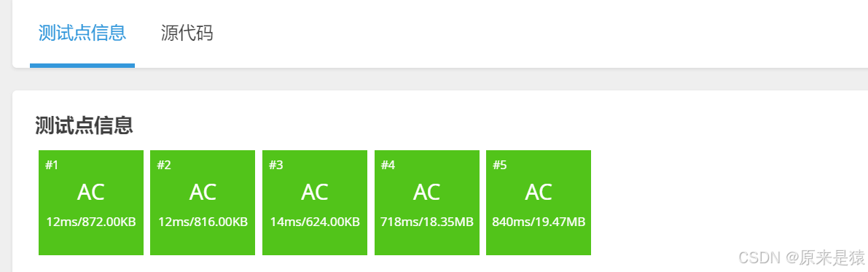Open test case #5 tile showing 840ms/19.47MB
868x272 pixels.
(x=539, y=203)
